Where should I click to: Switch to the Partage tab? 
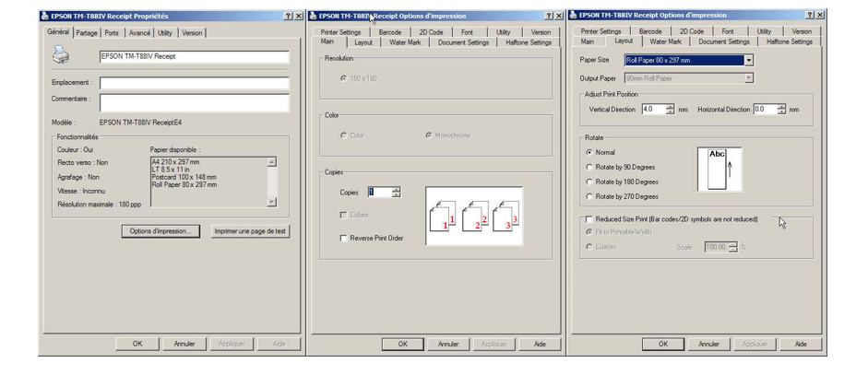click(x=87, y=33)
